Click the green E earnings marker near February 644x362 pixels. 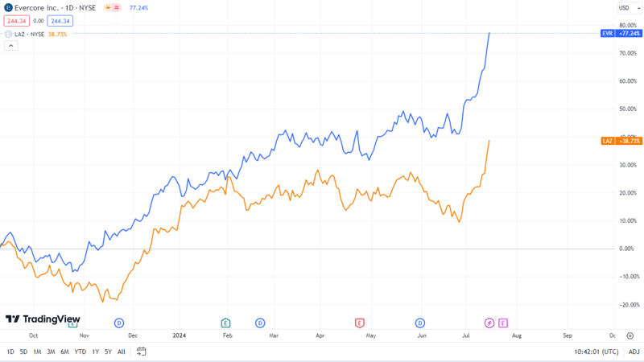pos(225,323)
